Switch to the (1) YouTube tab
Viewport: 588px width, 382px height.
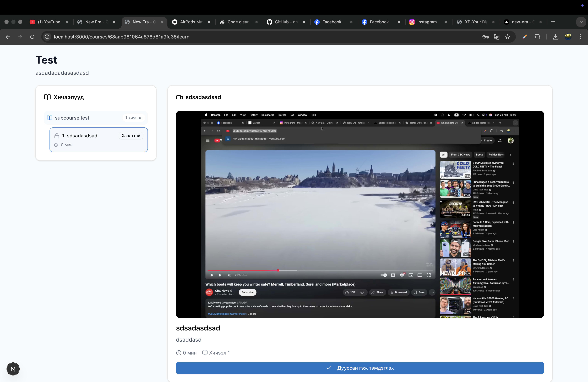tap(49, 22)
